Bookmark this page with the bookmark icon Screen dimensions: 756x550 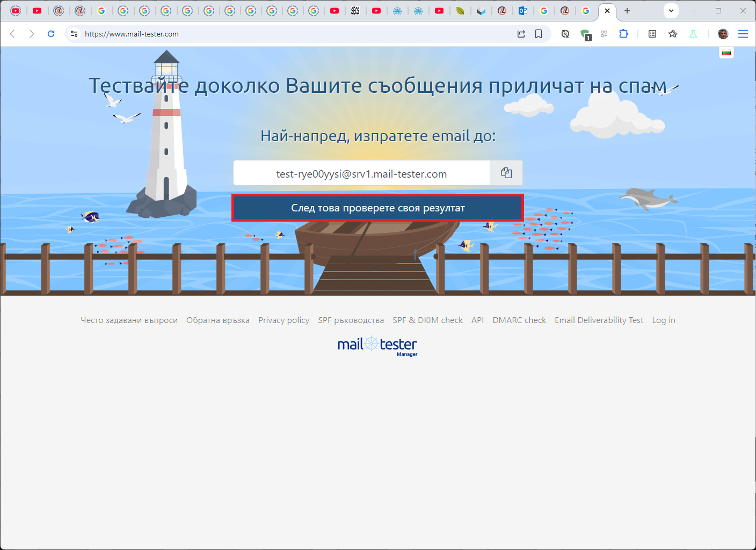point(539,34)
